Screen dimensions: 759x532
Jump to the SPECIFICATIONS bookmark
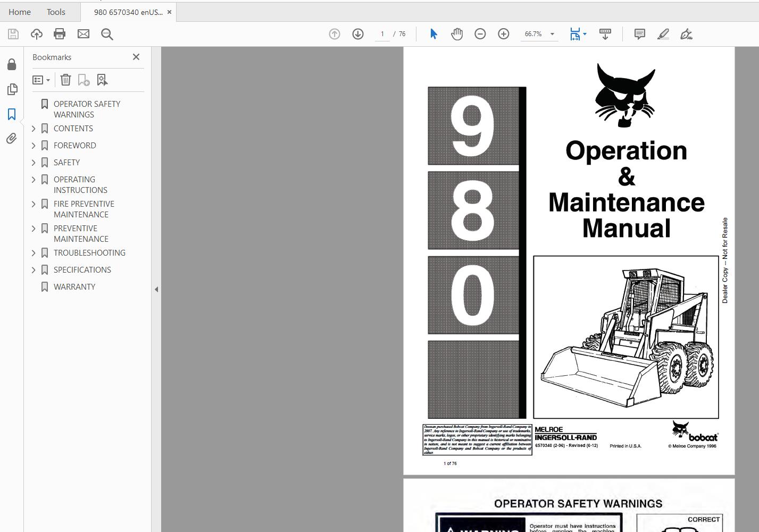click(82, 270)
